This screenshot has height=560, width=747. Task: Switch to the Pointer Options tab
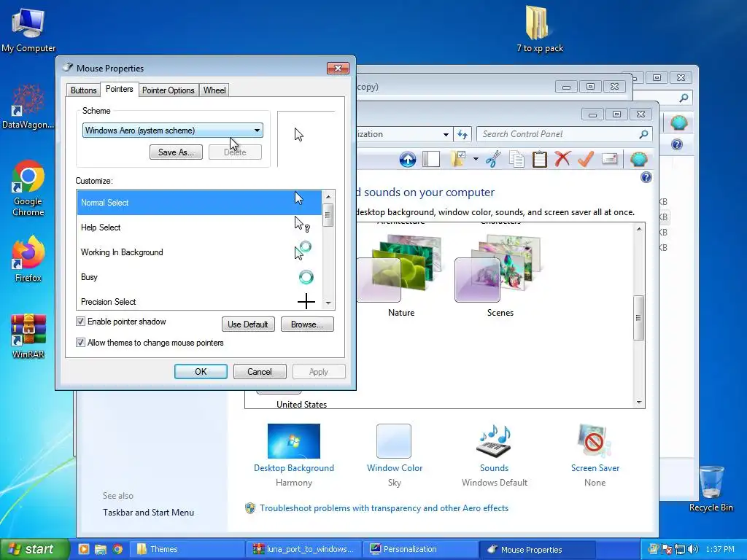tap(169, 90)
